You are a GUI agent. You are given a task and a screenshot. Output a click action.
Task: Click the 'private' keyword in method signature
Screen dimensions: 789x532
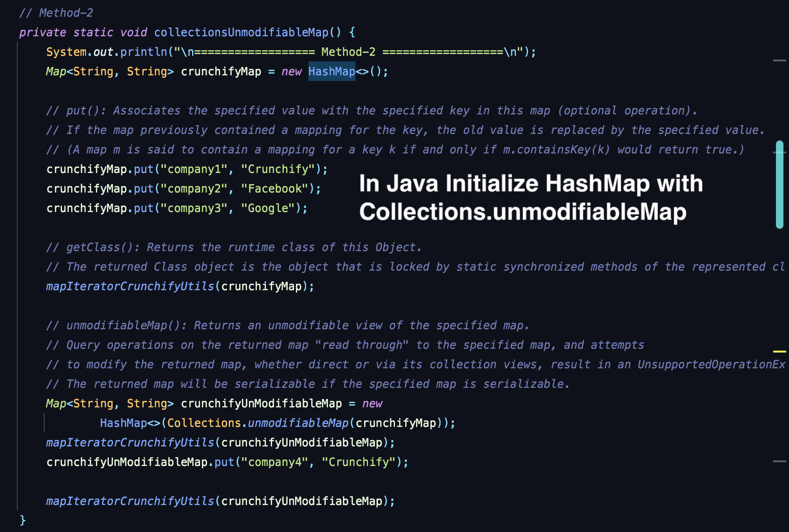(x=42, y=33)
